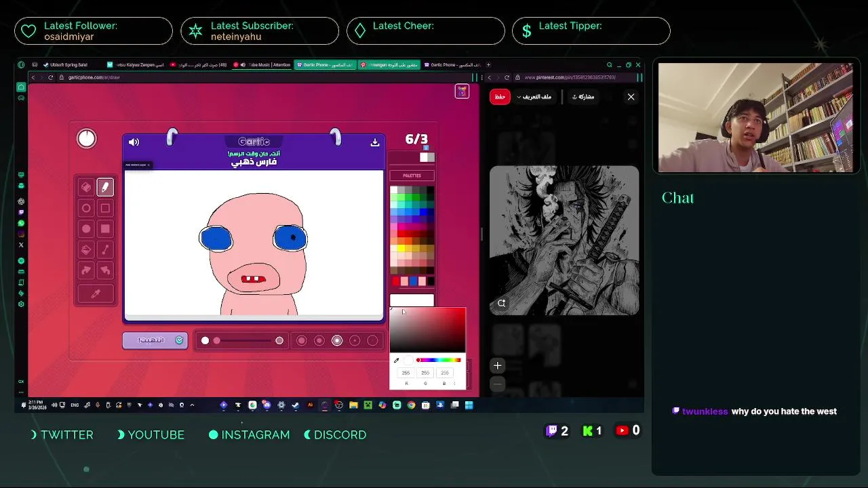This screenshot has height=488, width=868.
Task: Switch to the Kaiyuu Zenpen tab
Action: (x=137, y=65)
